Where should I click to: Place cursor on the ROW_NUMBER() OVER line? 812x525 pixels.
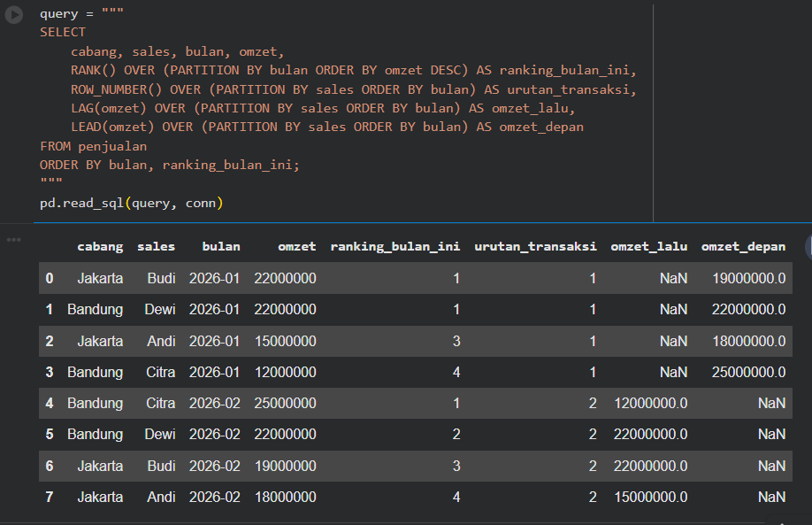coord(353,89)
